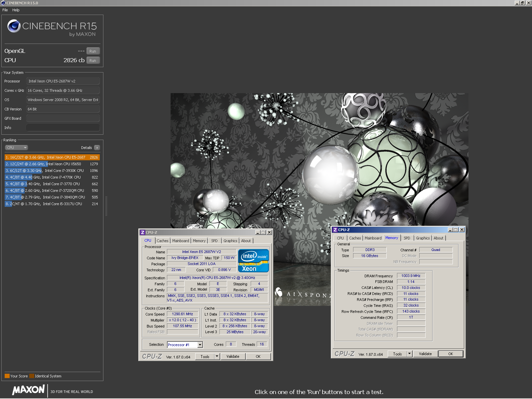The height and width of the screenshot is (399, 532).
Task: Click Tools button in right CPU-Z window
Action: [x=397, y=354]
